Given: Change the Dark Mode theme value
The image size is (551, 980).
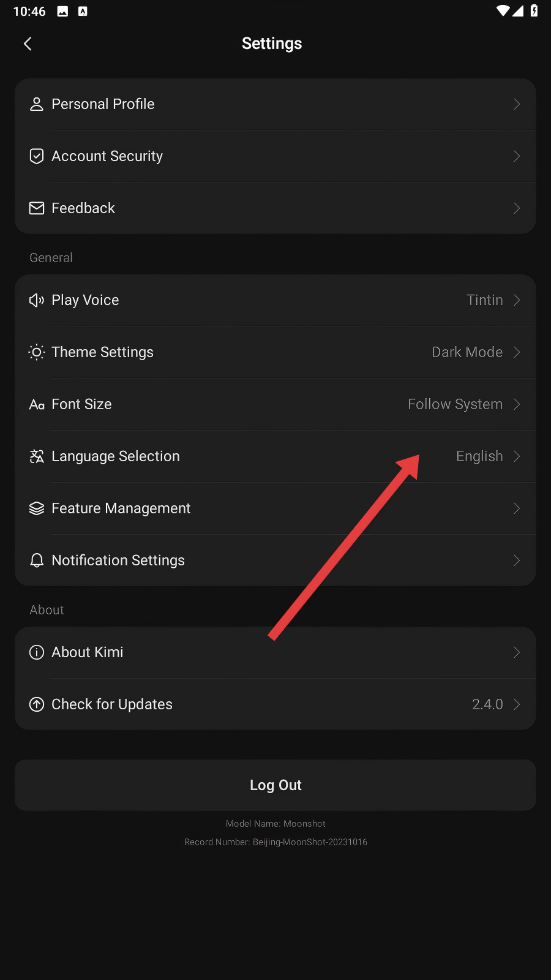Looking at the screenshot, I should pos(467,352).
